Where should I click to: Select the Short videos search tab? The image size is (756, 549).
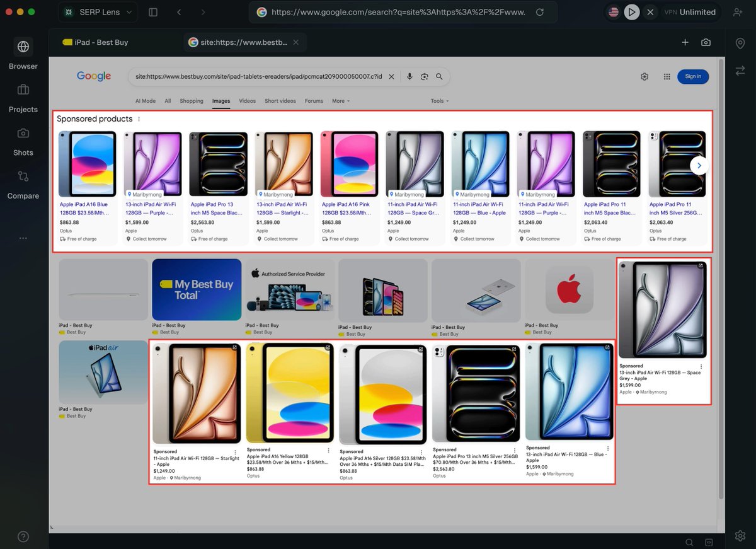pos(280,101)
